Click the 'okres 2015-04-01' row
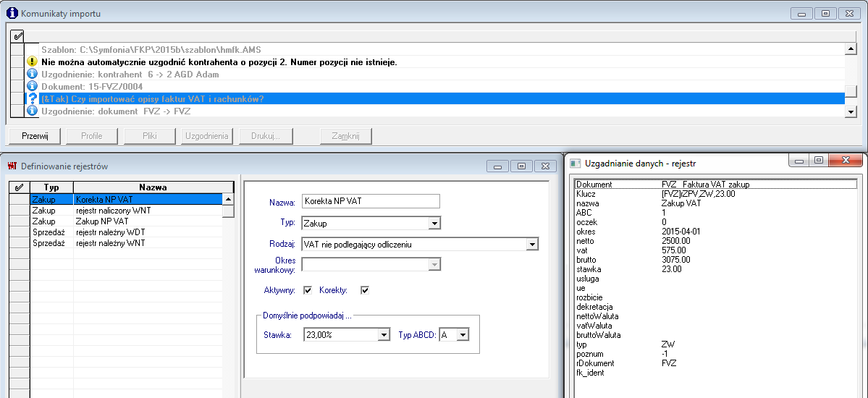Image resolution: width=868 pixels, height=398 pixels. pyautogui.click(x=716, y=232)
